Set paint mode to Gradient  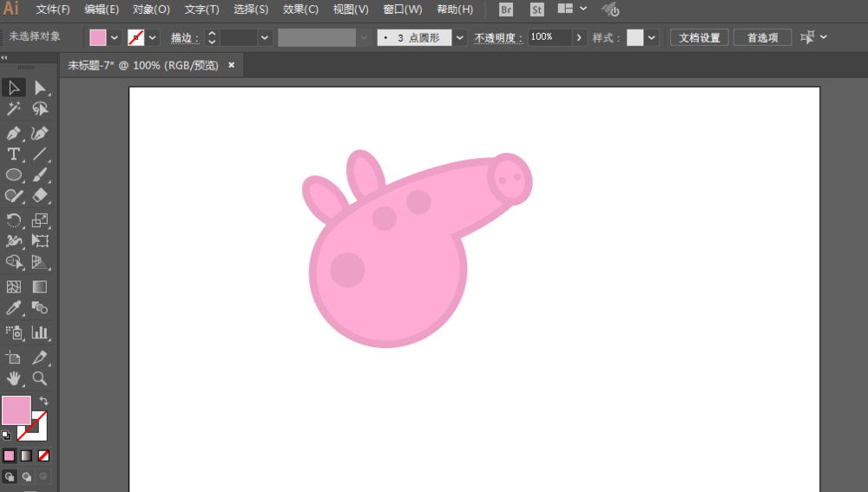pos(27,456)
